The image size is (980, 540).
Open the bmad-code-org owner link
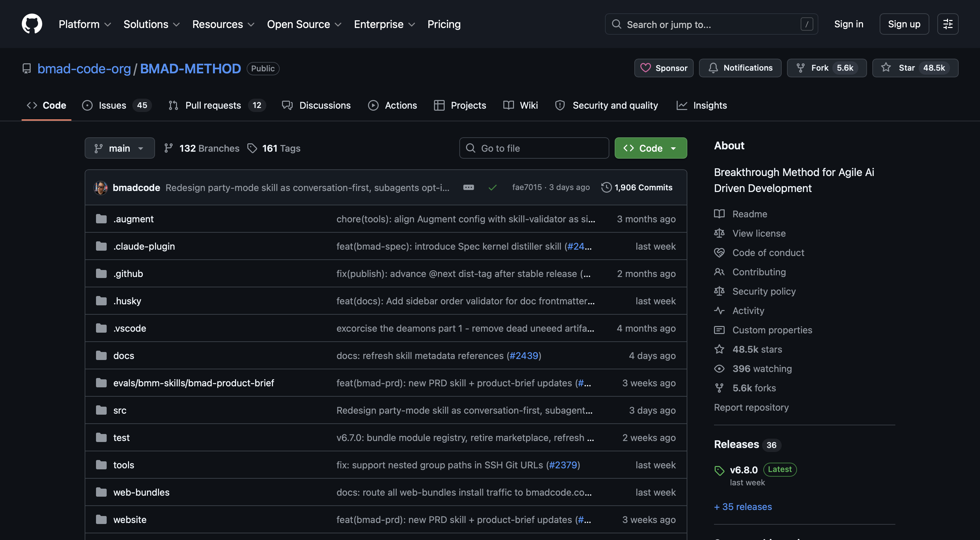[84, 68]
